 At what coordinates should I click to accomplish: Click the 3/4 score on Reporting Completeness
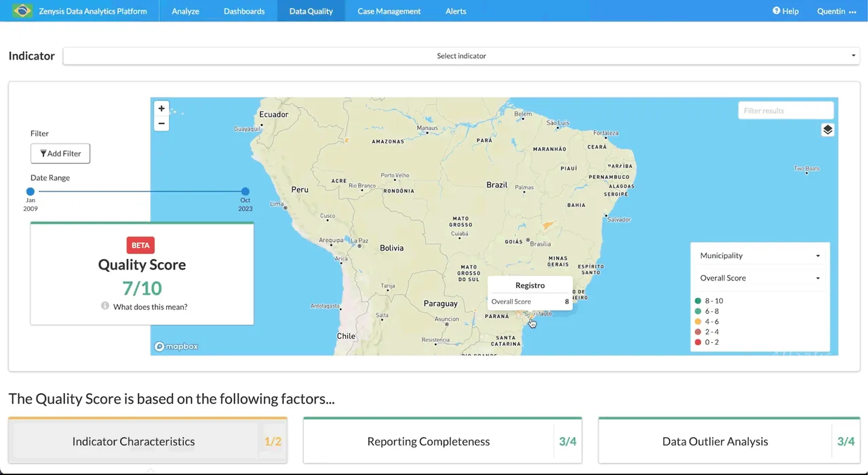point(568,442)
